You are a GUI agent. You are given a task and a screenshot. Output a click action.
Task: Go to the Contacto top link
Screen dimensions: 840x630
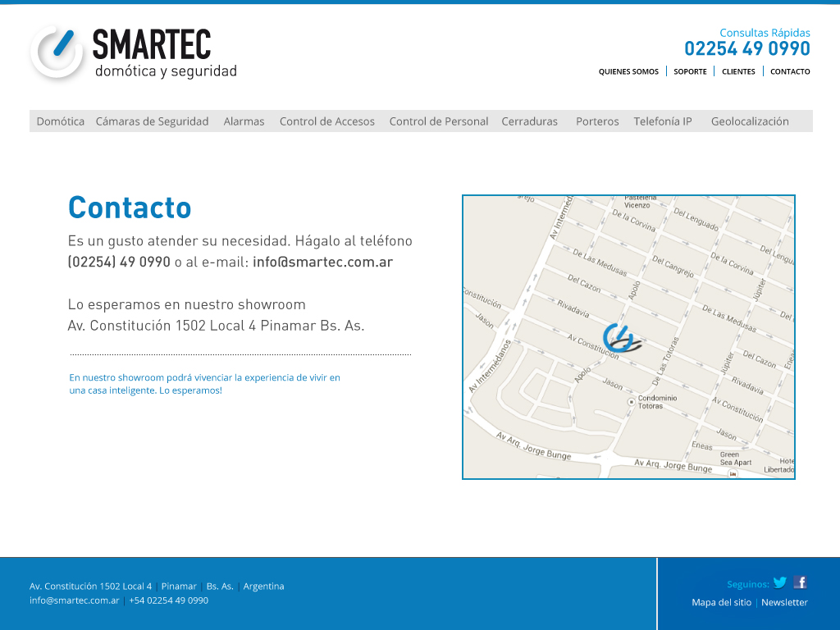pos(790,71)
